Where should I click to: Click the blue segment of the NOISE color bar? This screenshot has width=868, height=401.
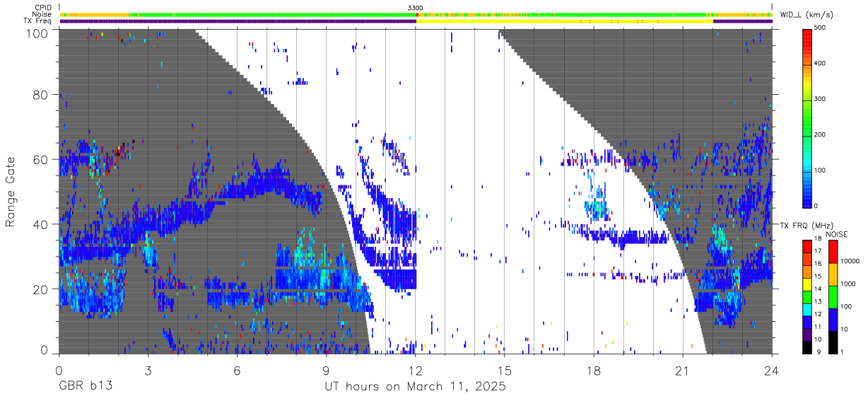point(833,320)
